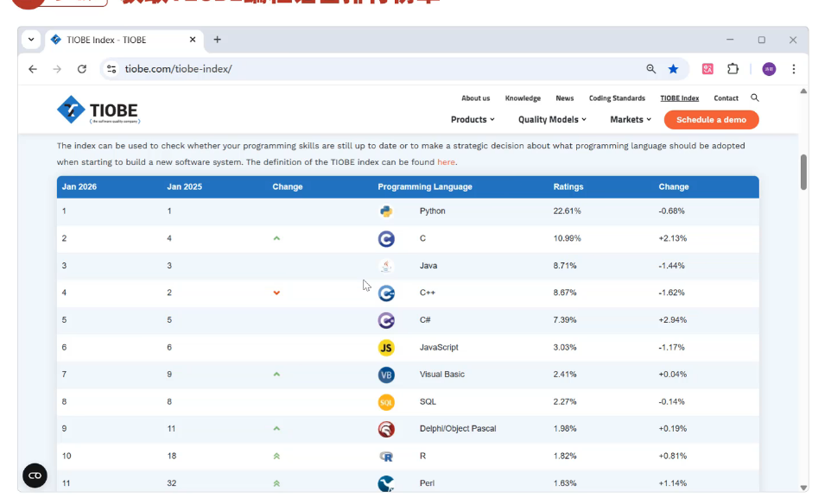831x504 pixels.
Task: Open Coding Standards page
Action: click(x=617, y=98)
